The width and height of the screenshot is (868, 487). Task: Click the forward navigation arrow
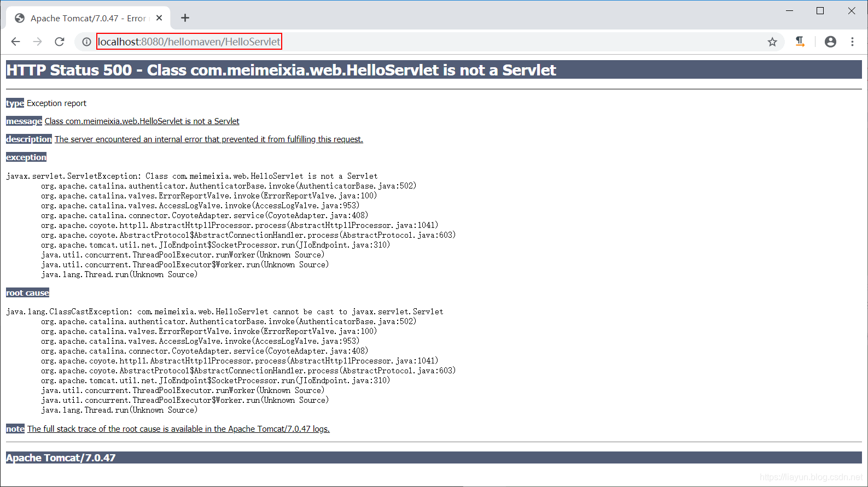[37, 42]
